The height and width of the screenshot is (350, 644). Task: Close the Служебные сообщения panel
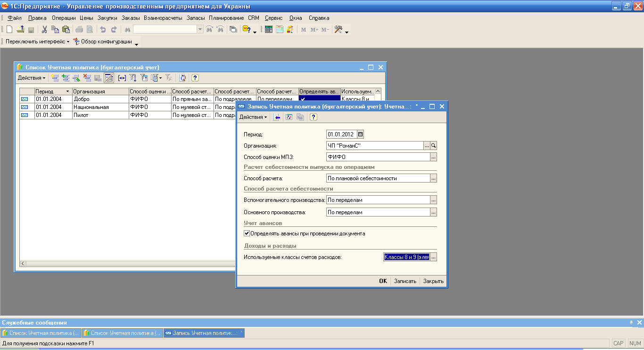pyautogui.click(x=639, y=323)
